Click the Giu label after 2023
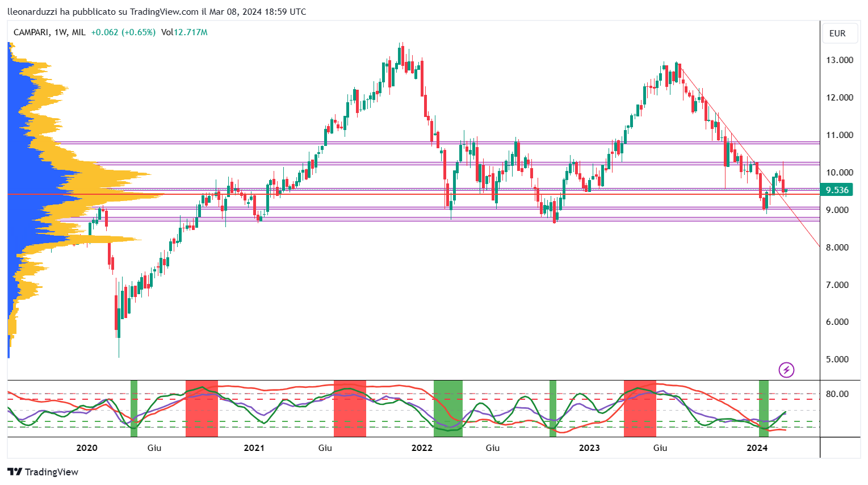The width and height of the screenshot is (868, 485). click(x=660, y=448)
